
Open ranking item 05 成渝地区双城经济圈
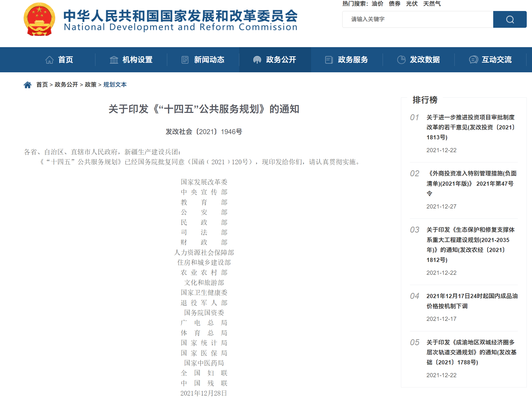(x=471, y=352)
